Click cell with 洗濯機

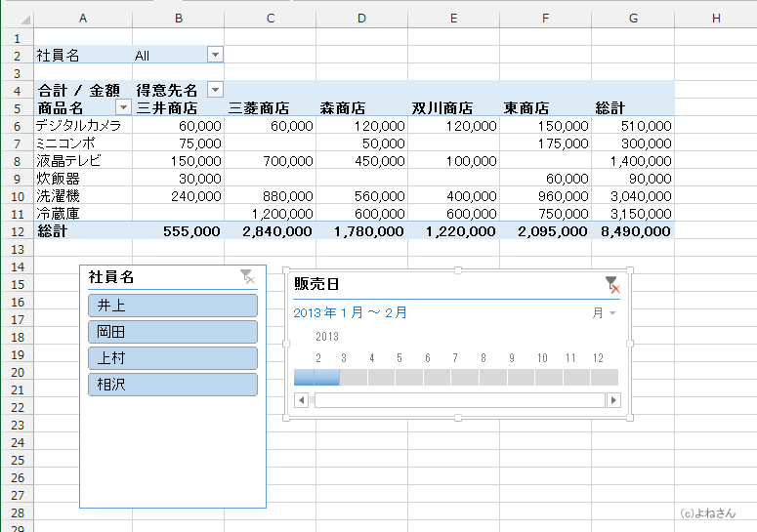pyautogui.click(x=83, y=196)
